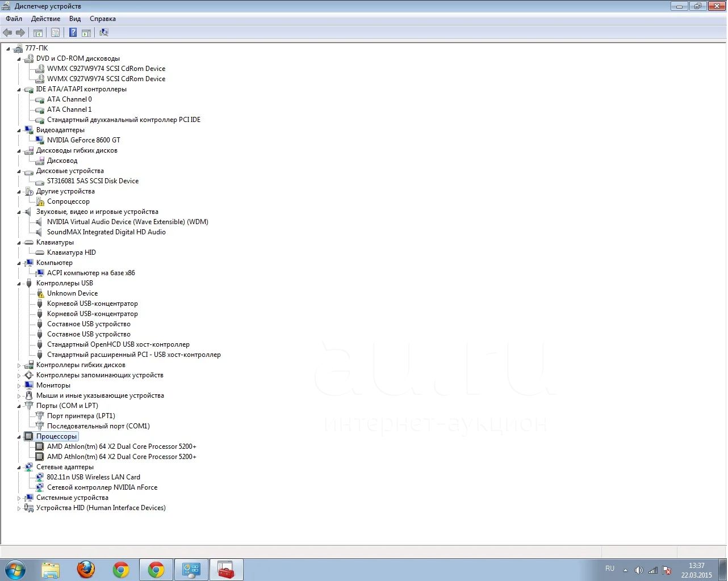Collapse the Процессоры node

coord(19,436)
